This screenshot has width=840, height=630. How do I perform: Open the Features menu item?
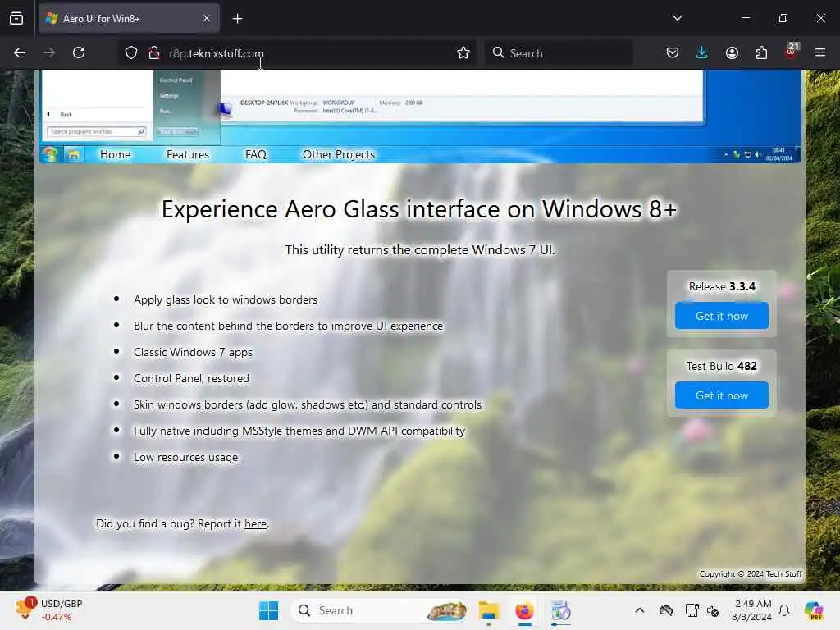click(x=188, y=154)
